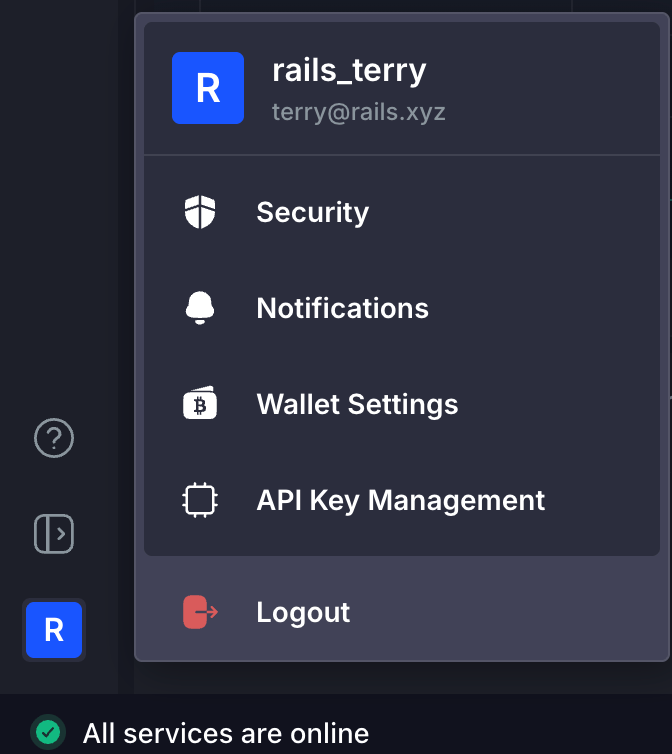Click the green online status checkmark
The width and height of the screenshot is (672, 754).
pos(48,732)
